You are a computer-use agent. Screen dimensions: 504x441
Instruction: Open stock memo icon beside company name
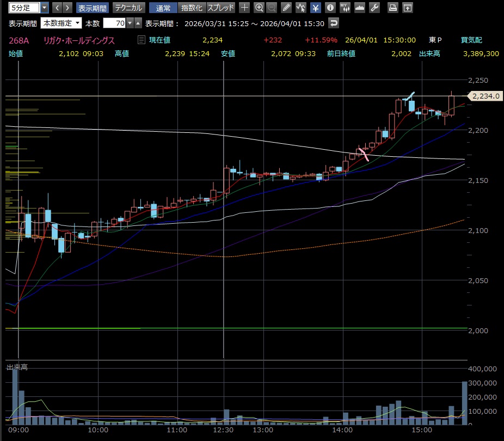pos(142,40)
